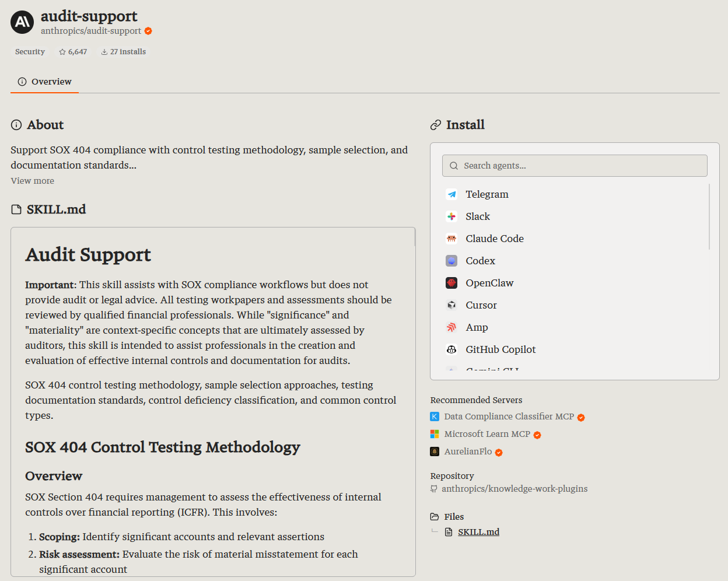Click the Data Compliance Classifier icon
Screen dimensions: 728x581
coord(435,416)
